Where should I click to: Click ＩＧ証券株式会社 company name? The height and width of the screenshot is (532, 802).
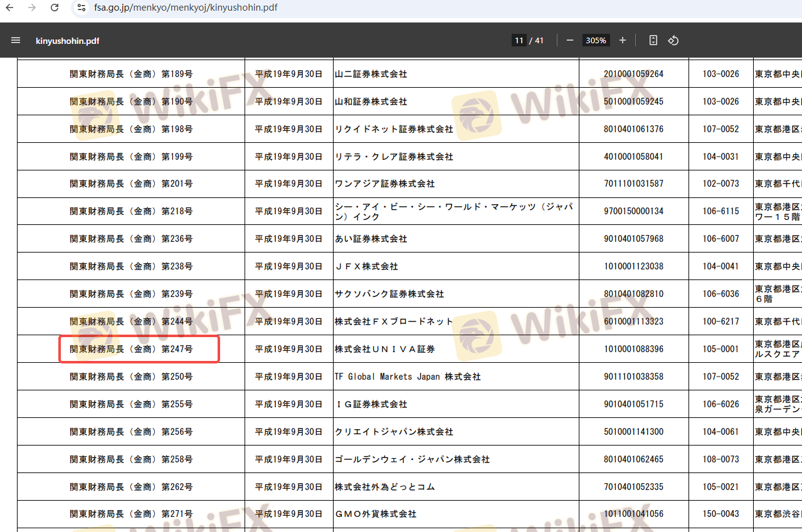tap(371, 404)
